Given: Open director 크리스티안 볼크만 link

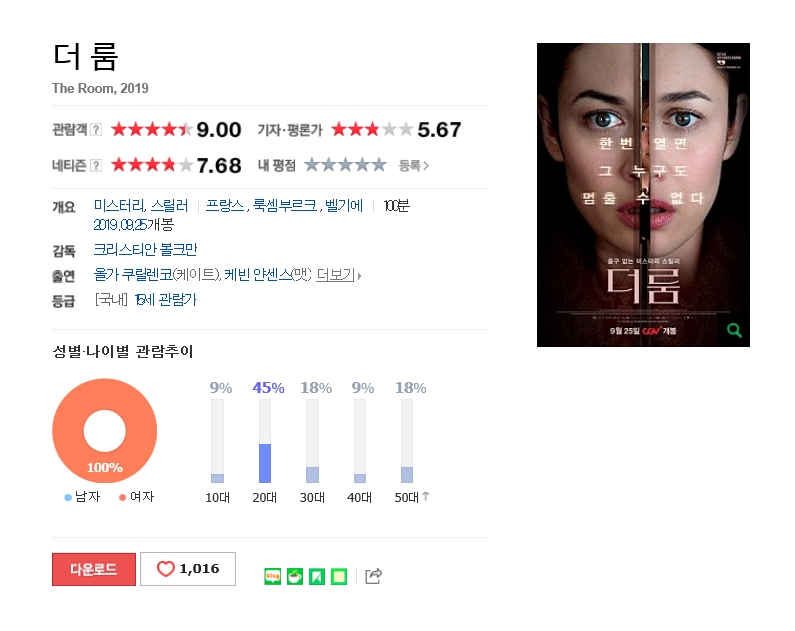Looking at the screenshot, I should (x=146, y=249).
